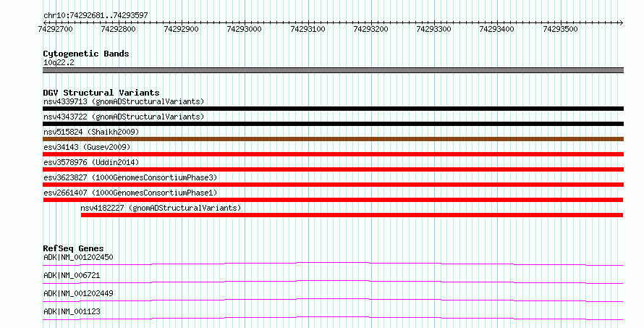644x328 pixels.
Task: Click the DGV Structural Variants track title
Action: (101, 93)
